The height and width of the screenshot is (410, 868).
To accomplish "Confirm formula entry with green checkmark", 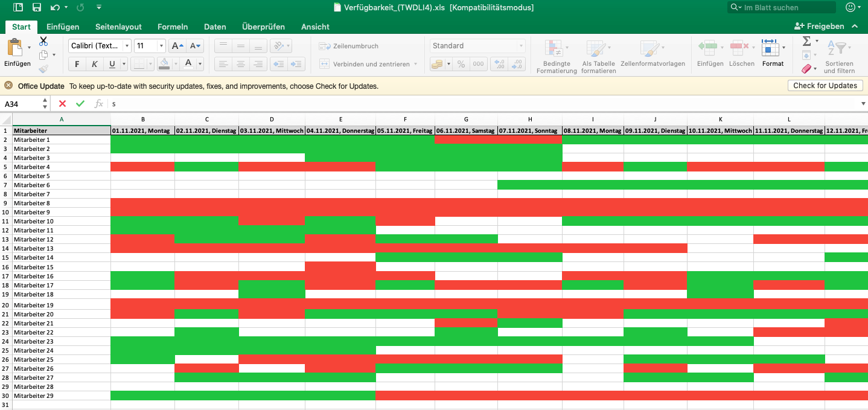I will pyautogui.click(x=80, y=104).
